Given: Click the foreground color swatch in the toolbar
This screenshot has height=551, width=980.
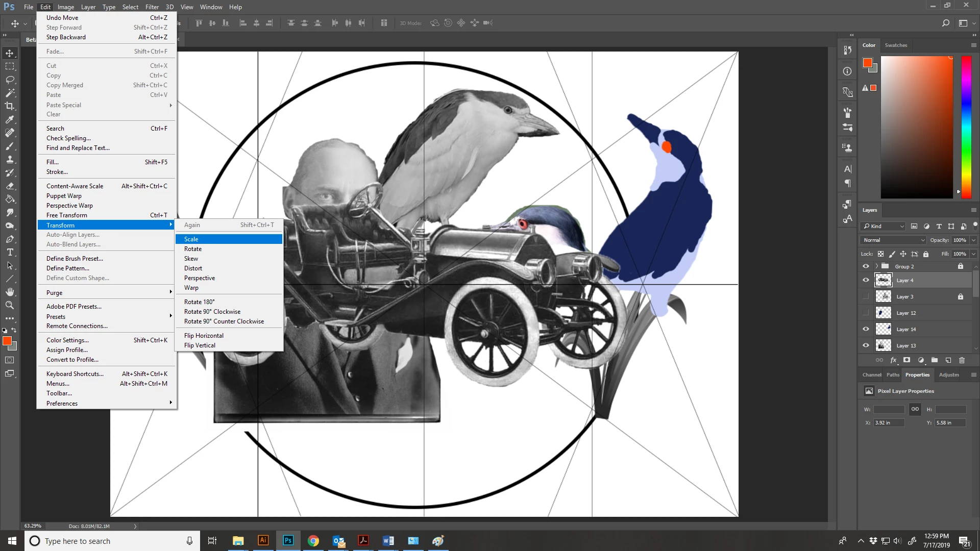Looking at the screenshot, I should 7,341.
